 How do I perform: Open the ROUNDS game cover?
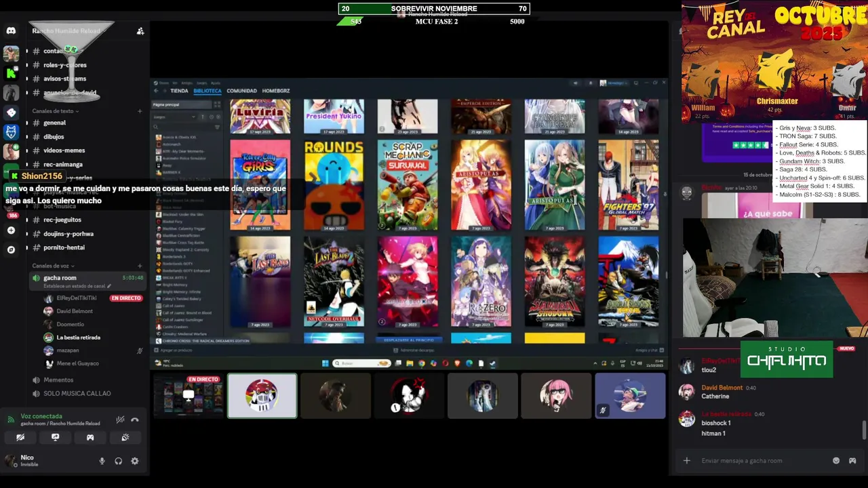[x=334, y=185]
